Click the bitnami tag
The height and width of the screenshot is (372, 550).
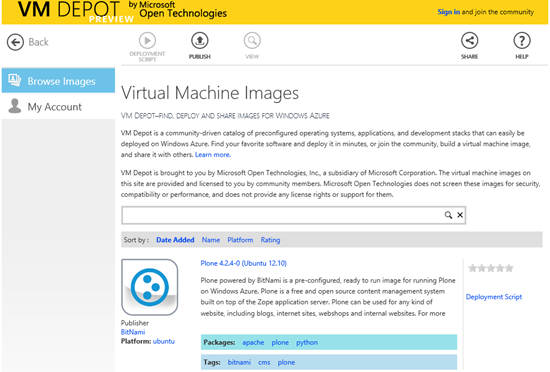click(239, 362)
